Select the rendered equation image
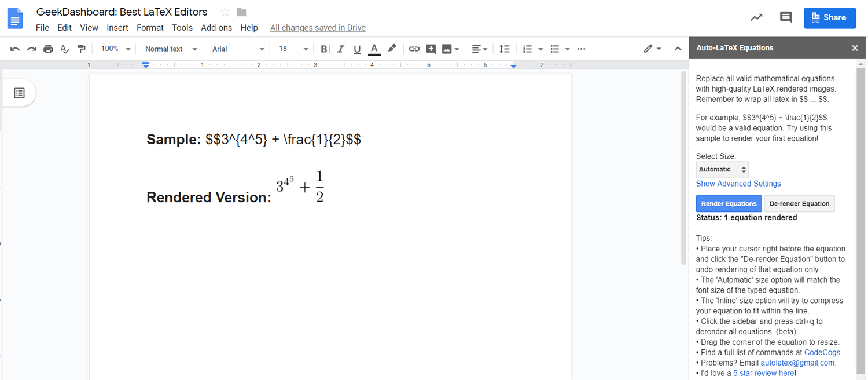The height and width of the screenshot is (380, 868). point(300,187)
